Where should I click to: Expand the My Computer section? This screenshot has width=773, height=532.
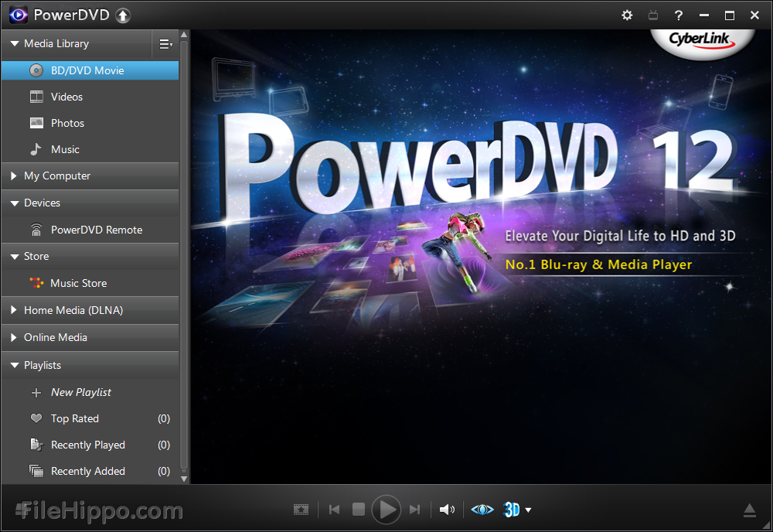click(14, 176)
